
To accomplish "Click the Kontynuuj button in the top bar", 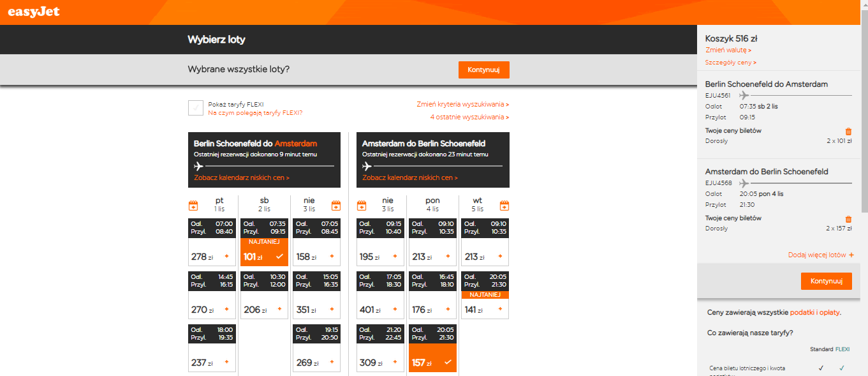I will (483, 70).
